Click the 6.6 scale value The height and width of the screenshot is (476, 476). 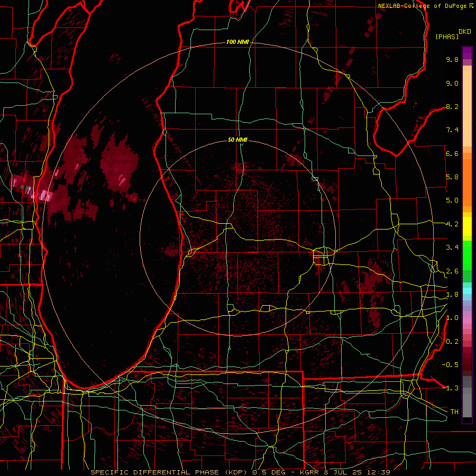pos(452,153)
